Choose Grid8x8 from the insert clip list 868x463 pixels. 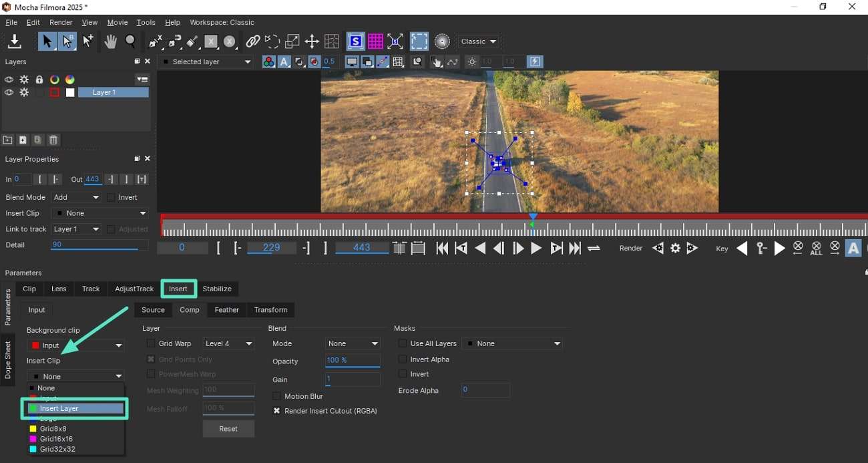click(x=75, y=429)
